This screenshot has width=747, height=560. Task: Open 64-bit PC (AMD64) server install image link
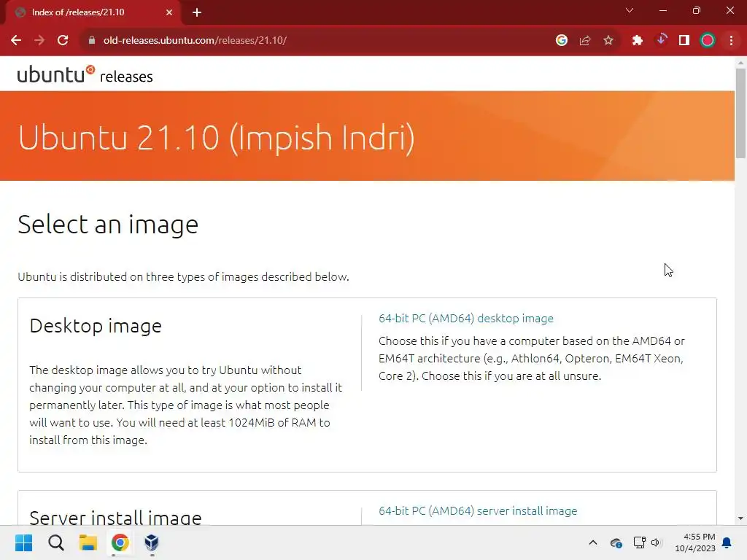(478, 510)
